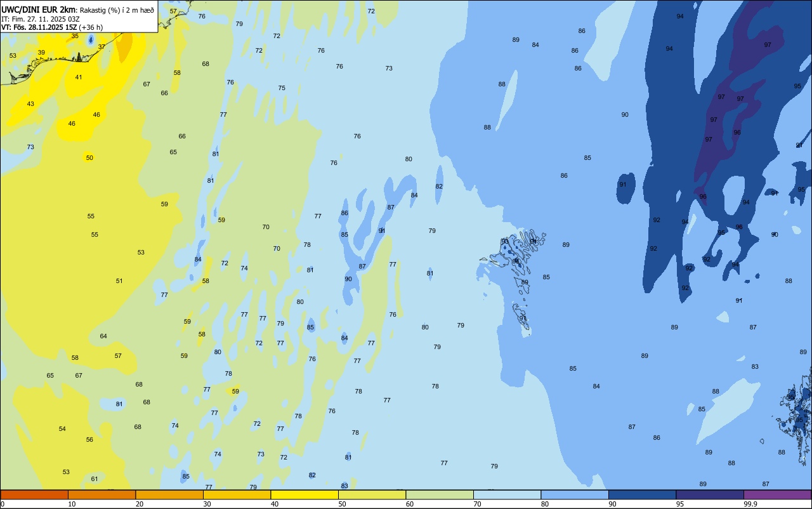Click humidity value 39 on the map
Viewport: 812px width, 509px height.
[x=41, y=53]
